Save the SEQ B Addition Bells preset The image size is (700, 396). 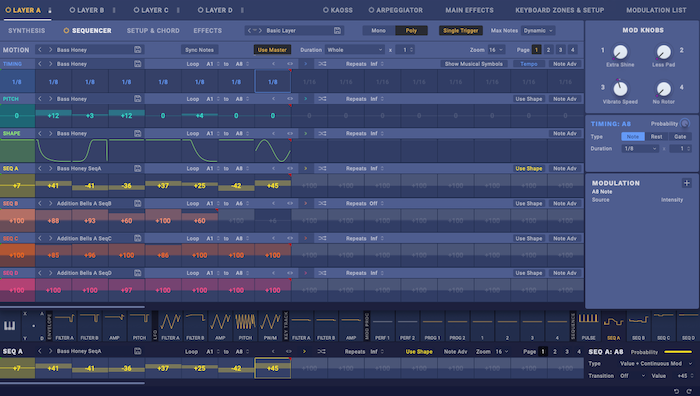click(138, 204)
